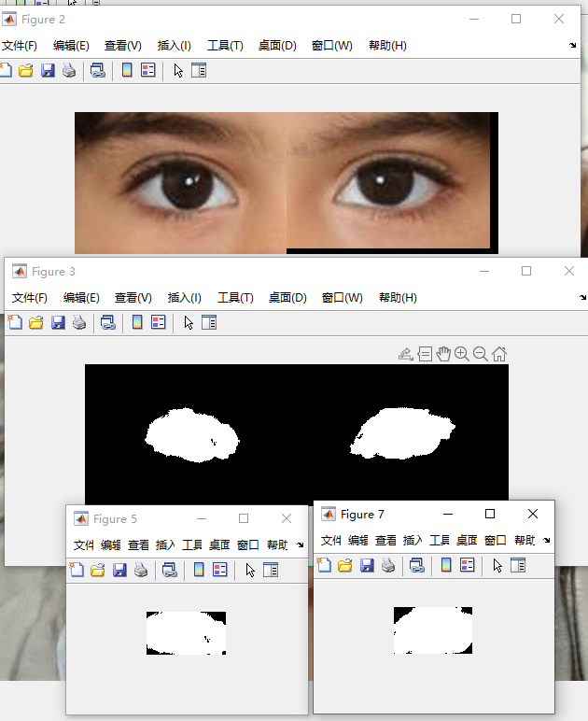
Task: Open 桌面(D) menu in Figure 3
Action: [x=287, y=298]
